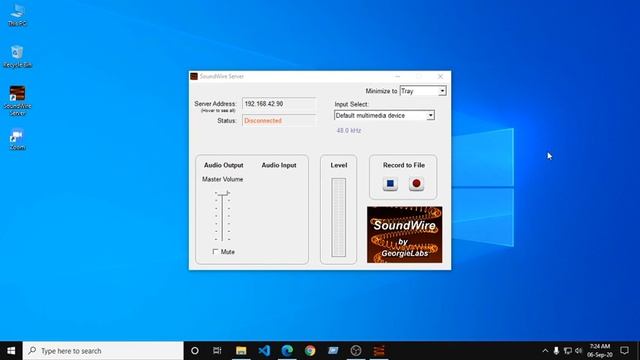Open Google Chrome from the taskbar
The width and height of the screenshot is (640, 360).
[x=310, y=351]
